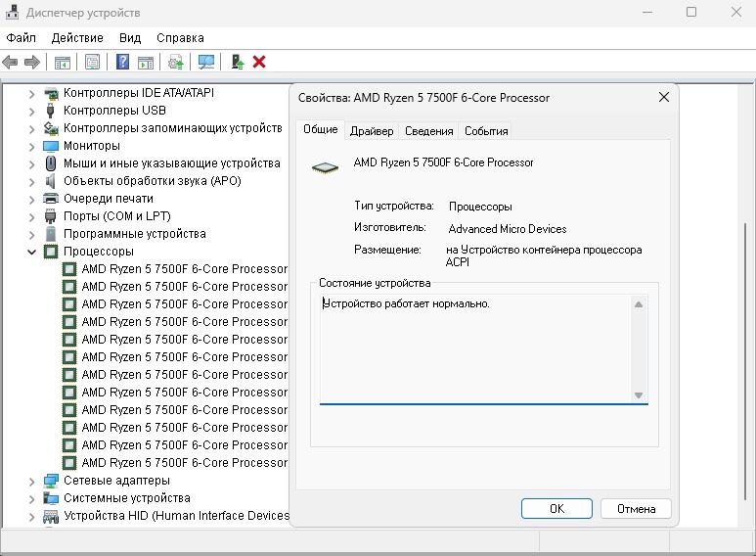Open the Файл menu
Screen dimensions: 756x556
click(x=21, y=37)
